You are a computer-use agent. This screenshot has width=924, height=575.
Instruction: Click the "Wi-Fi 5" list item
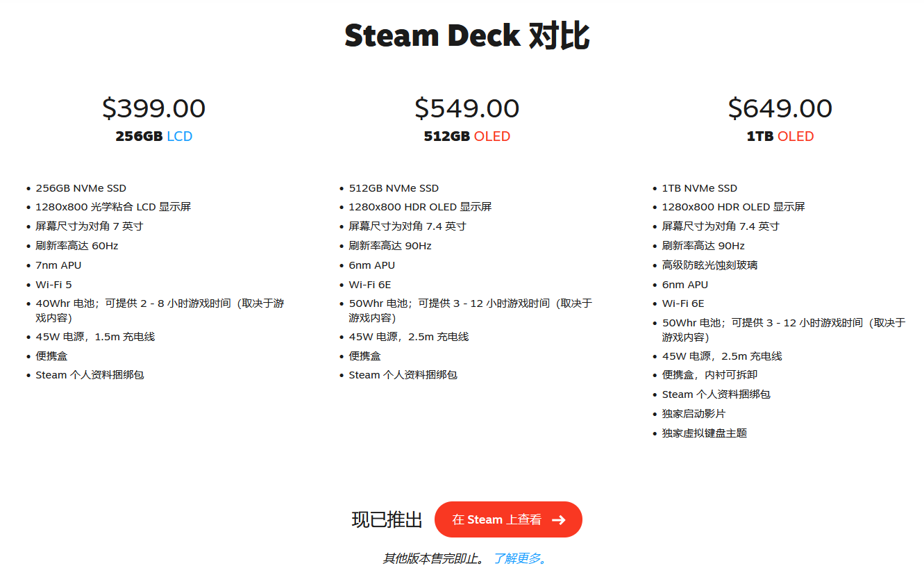pos(53,284)
